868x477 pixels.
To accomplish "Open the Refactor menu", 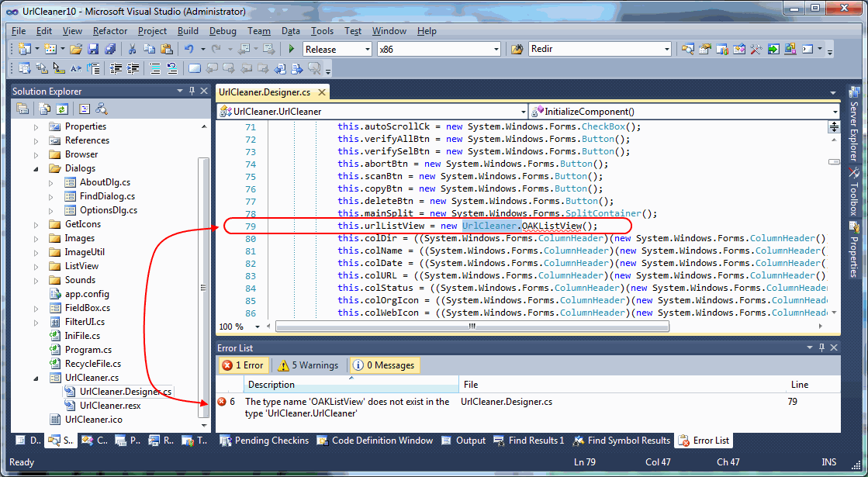I will tap(110, 31).
